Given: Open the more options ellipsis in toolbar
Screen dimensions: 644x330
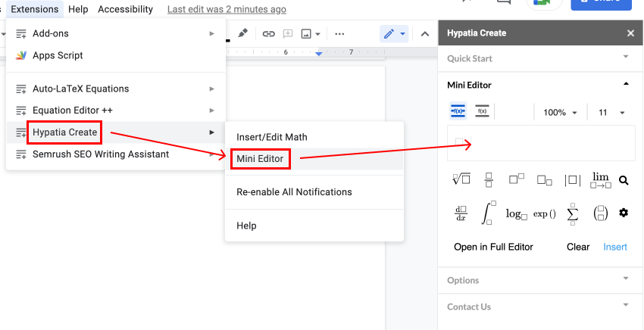Looking at the screenshot, I should (x=339, y=33).
